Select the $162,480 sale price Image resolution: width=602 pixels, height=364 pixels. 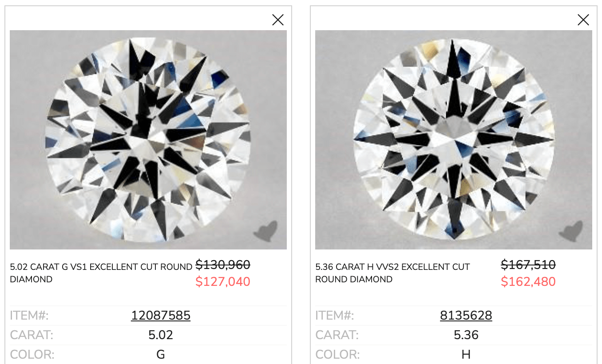528,282
